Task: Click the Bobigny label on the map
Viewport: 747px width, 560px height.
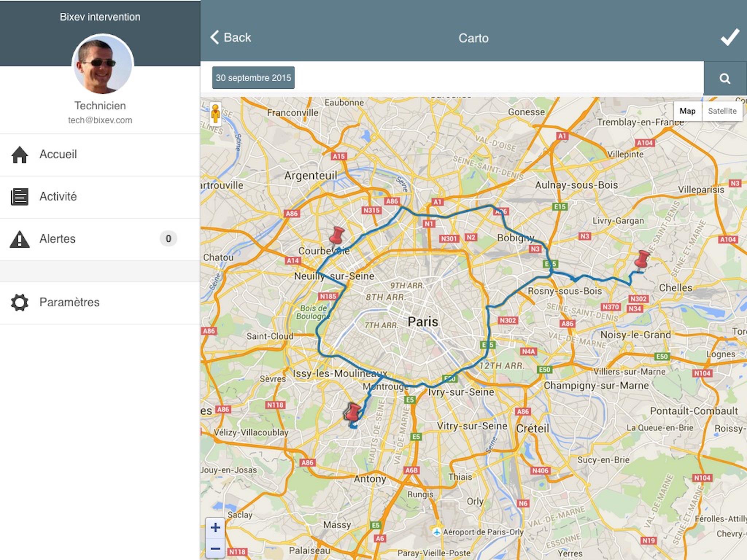Action: pyautogui.click(x=516, y=238)
